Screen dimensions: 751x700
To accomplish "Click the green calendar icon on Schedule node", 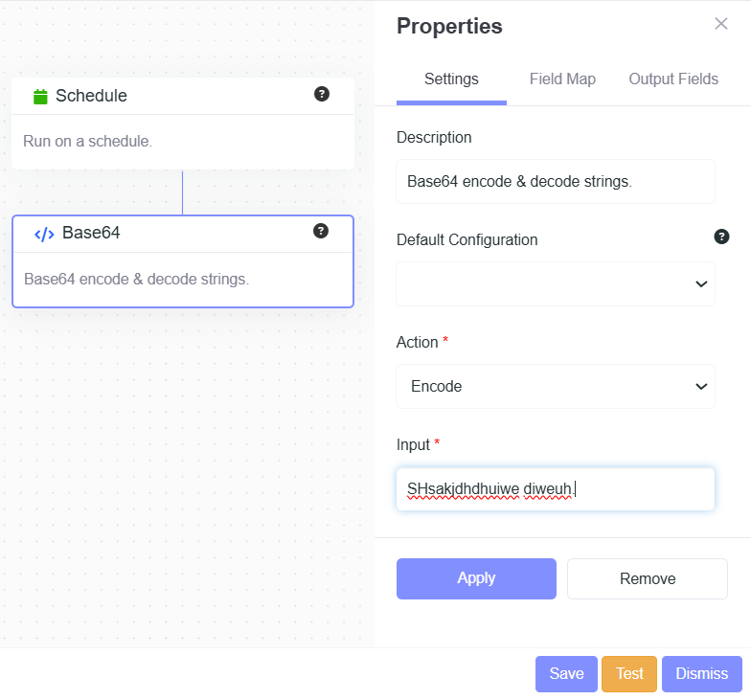I will [40, 96].
